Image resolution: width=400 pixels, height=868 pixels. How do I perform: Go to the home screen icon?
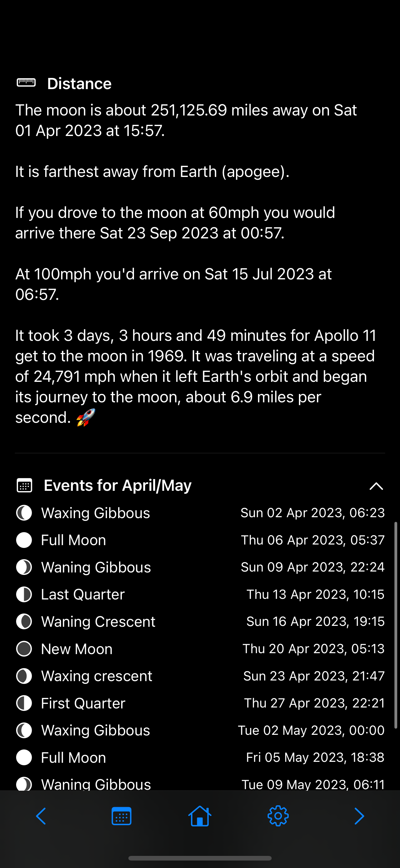pyautogui.click(x=200, y=816)
